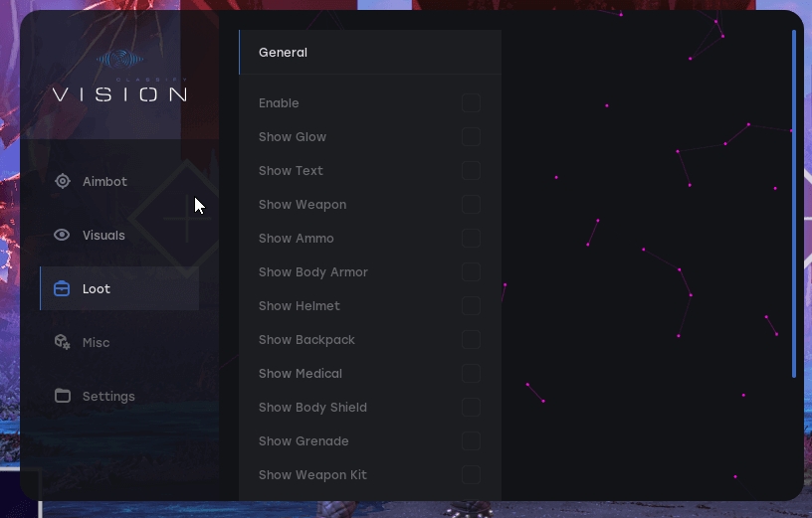Click the Loot briefcase icon
This screenshot has height=518, width=812.
click(x=62, y=288)
